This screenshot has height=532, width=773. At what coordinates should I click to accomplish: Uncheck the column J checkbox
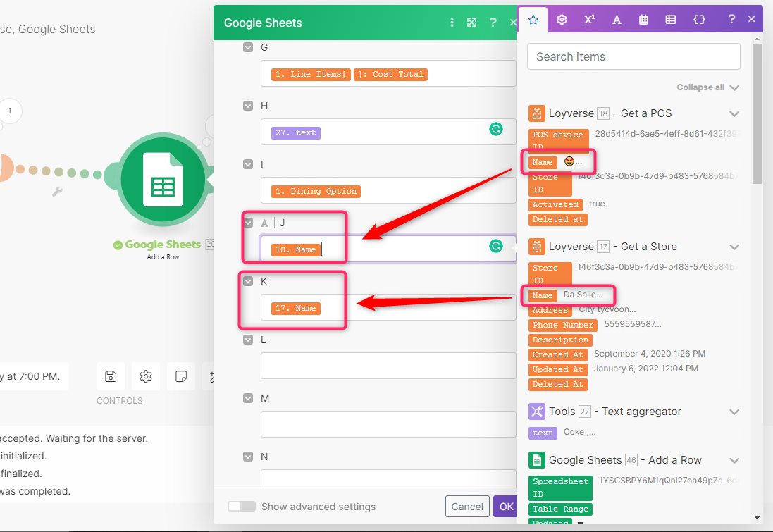click(x=248, y=221)
